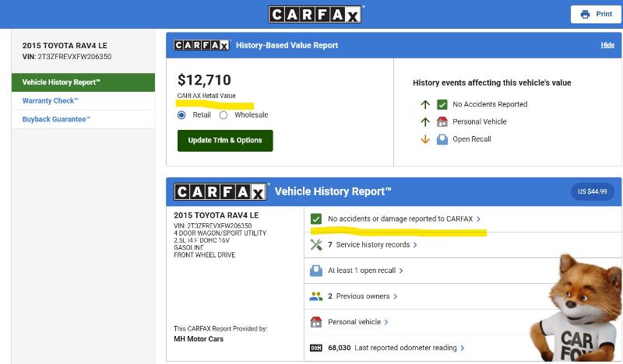Click the Print button
623x364 pixels.
pos(596,14)
